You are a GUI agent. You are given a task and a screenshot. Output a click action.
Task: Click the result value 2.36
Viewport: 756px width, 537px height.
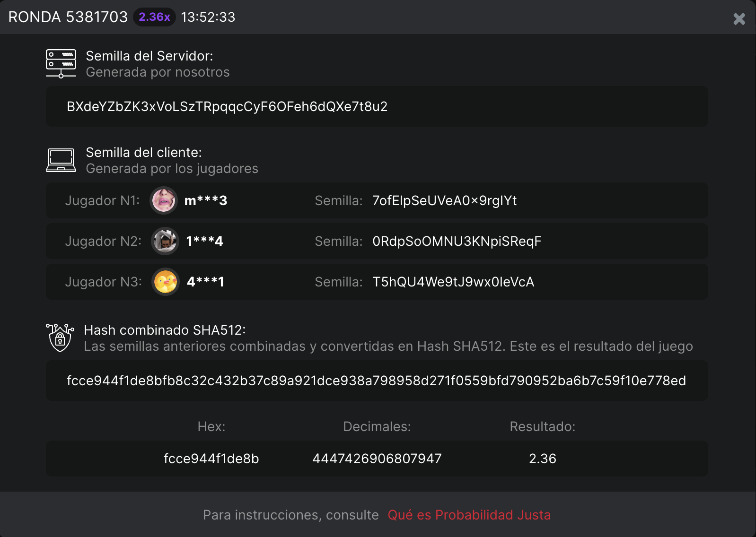click(x=543, y=459)
